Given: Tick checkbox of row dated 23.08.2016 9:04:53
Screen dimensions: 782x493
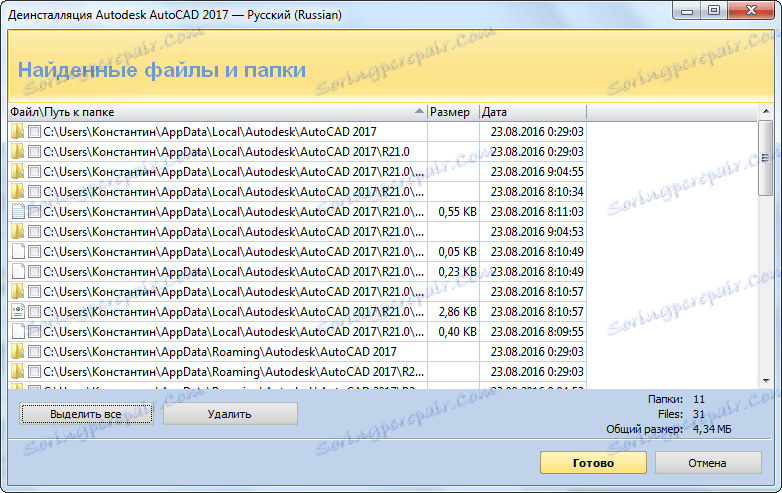Looking at the screenshot, I should click(x=34, y=231).
